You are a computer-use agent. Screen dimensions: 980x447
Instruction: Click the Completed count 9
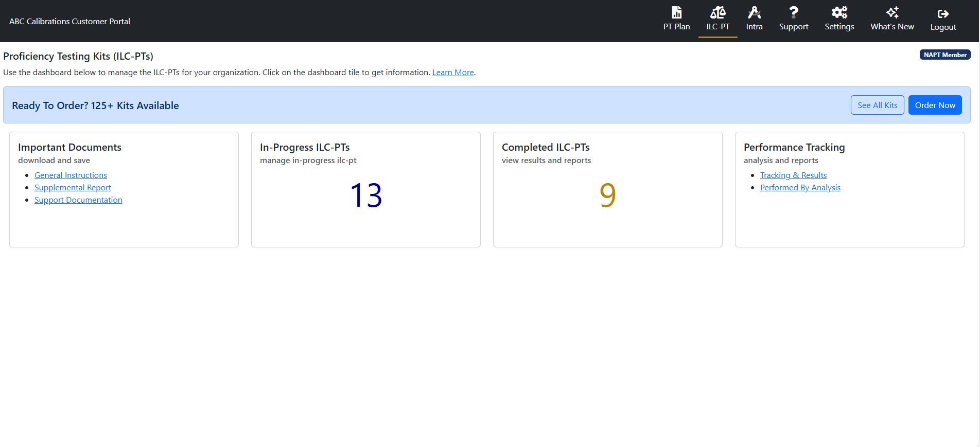tap(607, 195)
